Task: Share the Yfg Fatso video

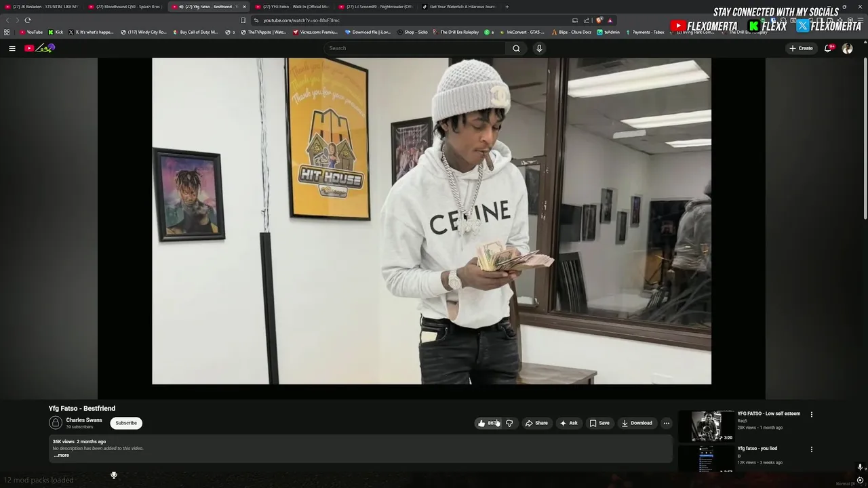Action: click(536, 423)
